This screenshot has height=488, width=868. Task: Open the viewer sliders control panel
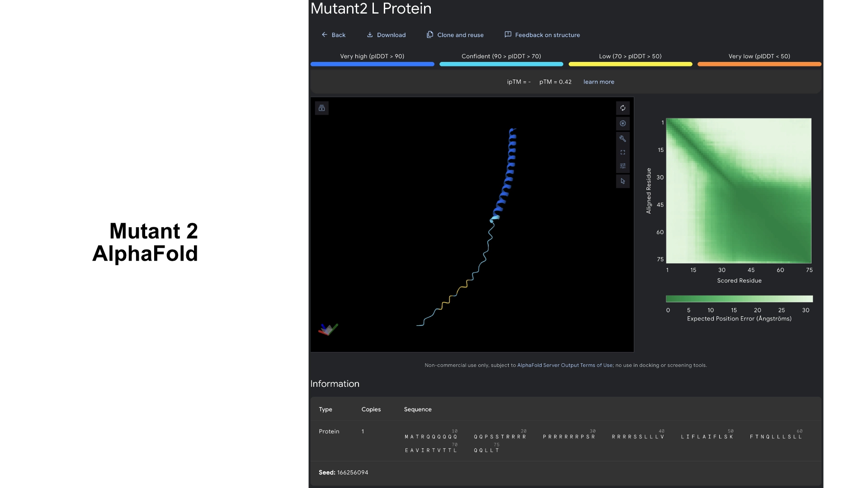pos(623,166)
